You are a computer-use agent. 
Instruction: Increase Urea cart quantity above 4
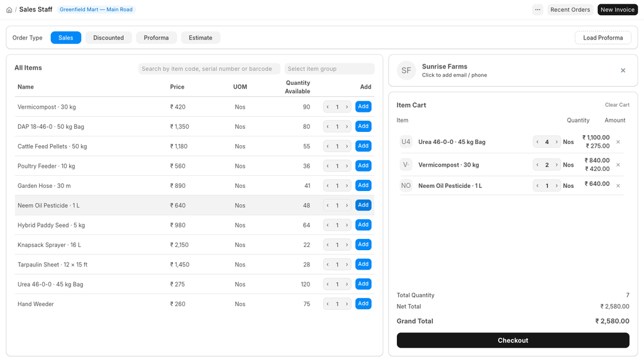point(557,142)
